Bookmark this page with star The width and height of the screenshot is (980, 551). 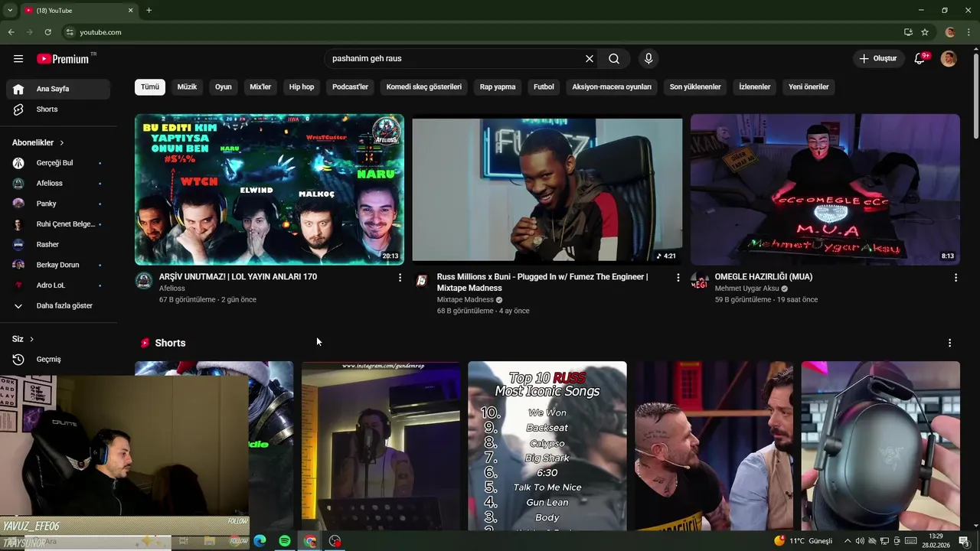pyautogui.click(x=925, y=32)
